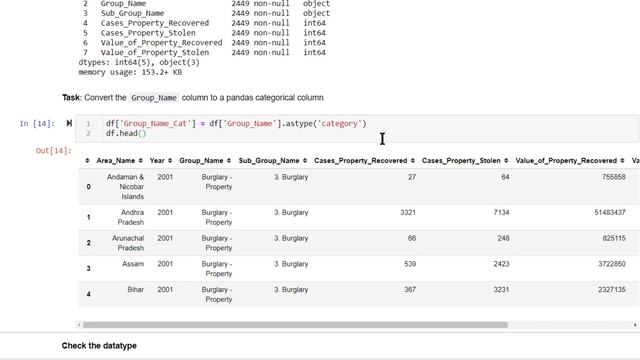Click the sort arrows next to Sub_Group_Name
Screen dimensions: 640x360
tap(305, 161)
